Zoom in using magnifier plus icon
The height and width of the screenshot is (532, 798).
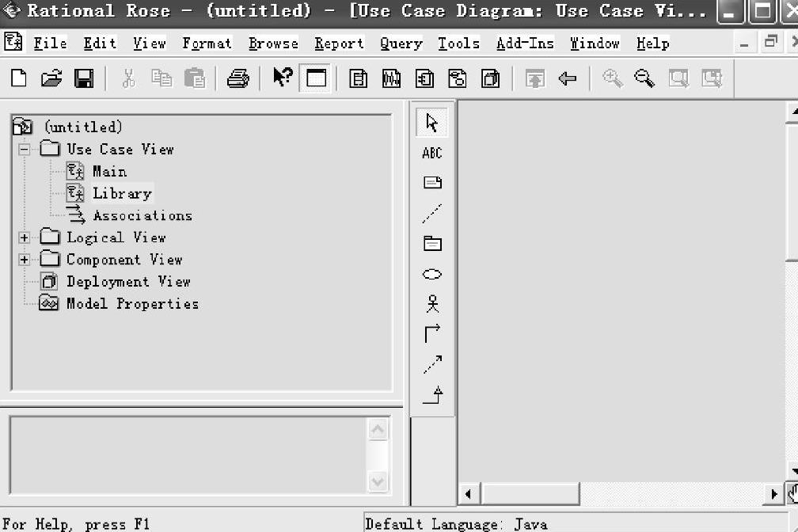[612, 78]
